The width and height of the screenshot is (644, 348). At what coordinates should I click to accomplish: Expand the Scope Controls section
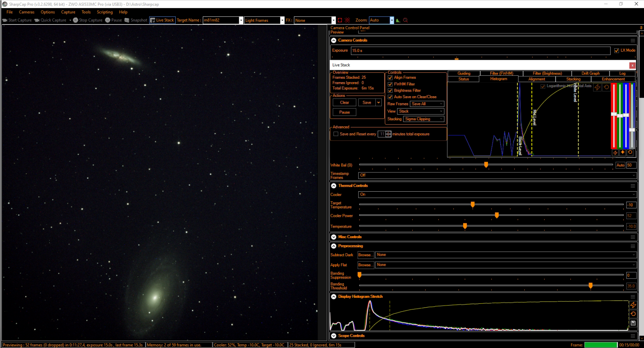coord(334,336)
